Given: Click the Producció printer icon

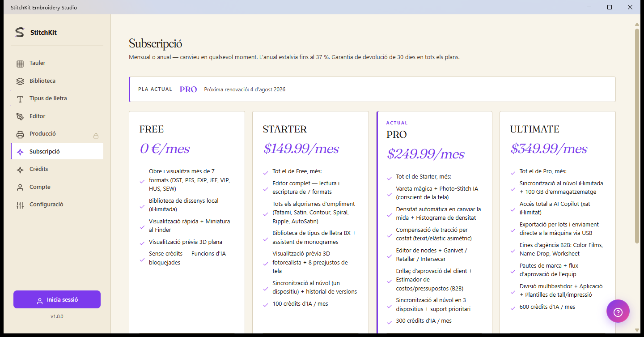Looking at the screenshot, I should 20,134.
